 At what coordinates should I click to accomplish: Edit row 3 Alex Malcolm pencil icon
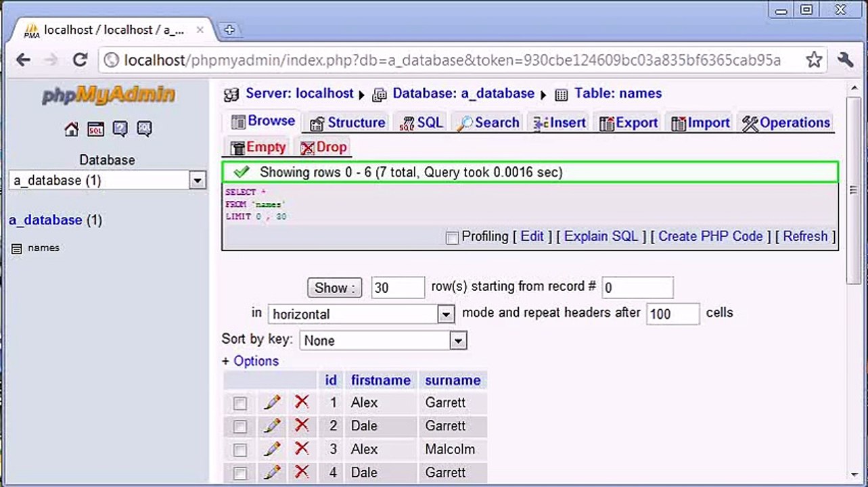point(272,448)
